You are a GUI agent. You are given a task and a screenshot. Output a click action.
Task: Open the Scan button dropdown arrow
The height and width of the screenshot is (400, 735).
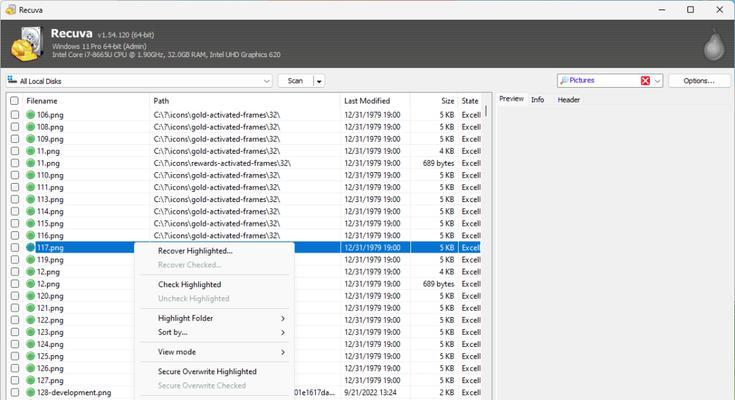coord(319,81)
